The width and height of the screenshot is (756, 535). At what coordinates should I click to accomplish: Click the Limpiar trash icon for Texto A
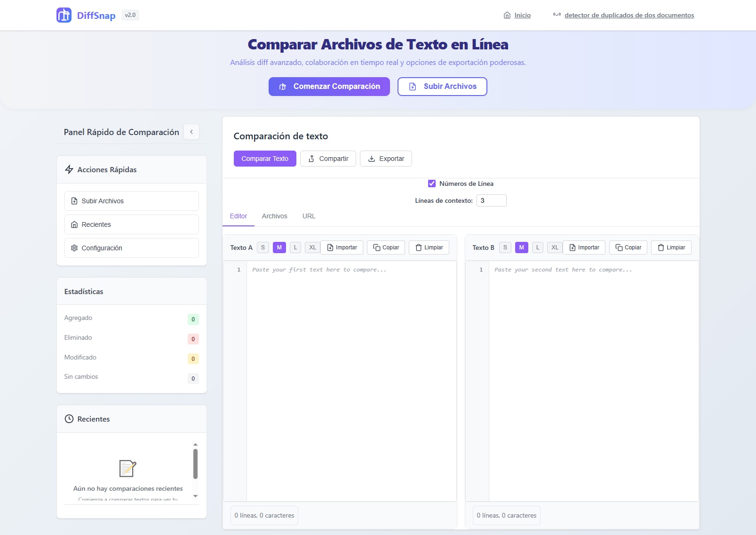point(418,247)
